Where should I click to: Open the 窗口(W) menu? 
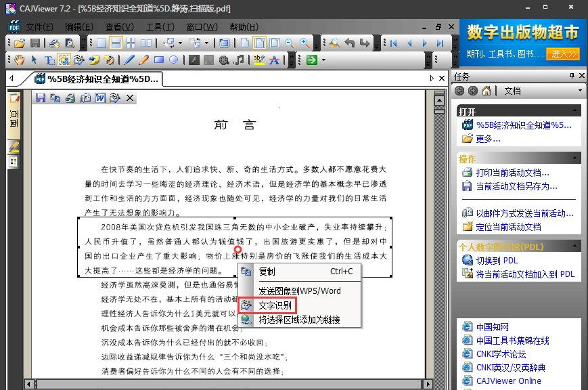[202, 27]
